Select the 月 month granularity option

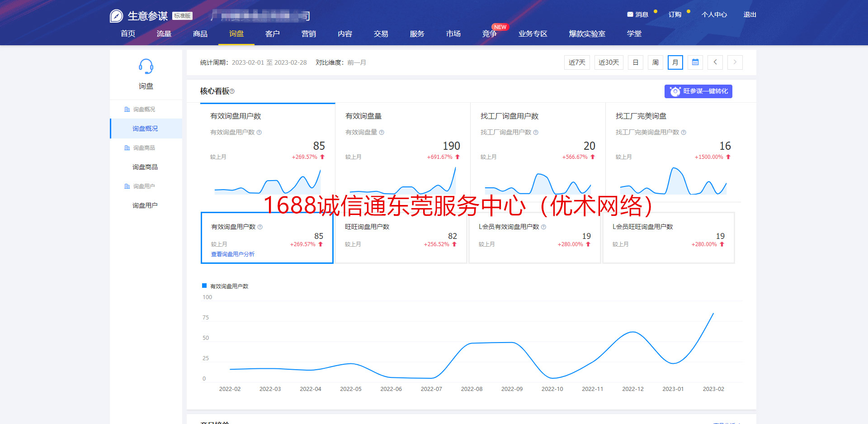click(675, 62)
